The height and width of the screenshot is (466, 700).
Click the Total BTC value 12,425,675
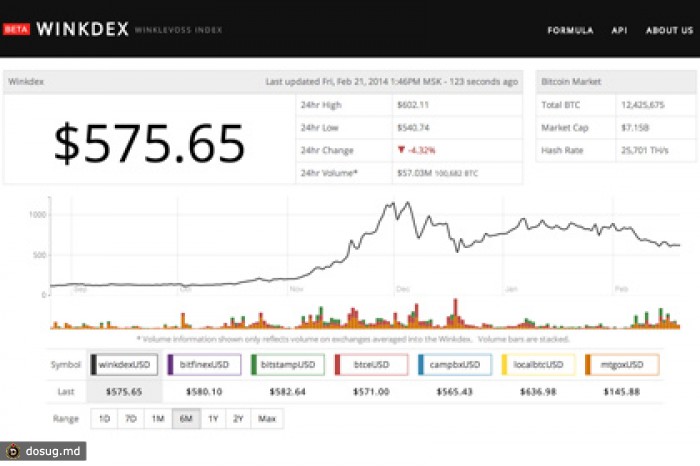coord(643,105)
